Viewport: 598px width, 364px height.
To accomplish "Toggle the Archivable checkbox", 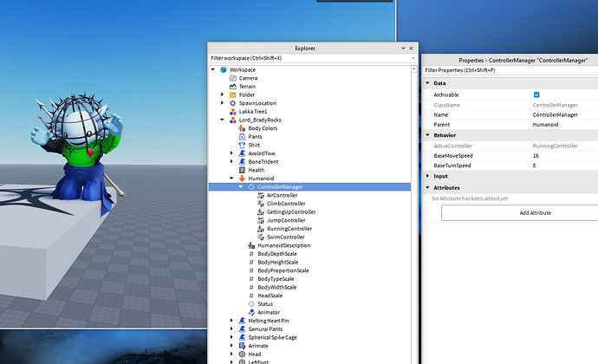I will tap(536, 94).
